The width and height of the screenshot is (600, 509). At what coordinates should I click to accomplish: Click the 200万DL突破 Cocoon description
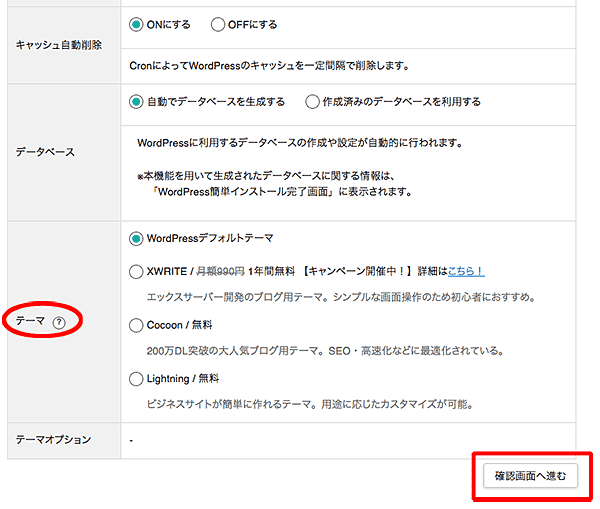tap(325, 351)
